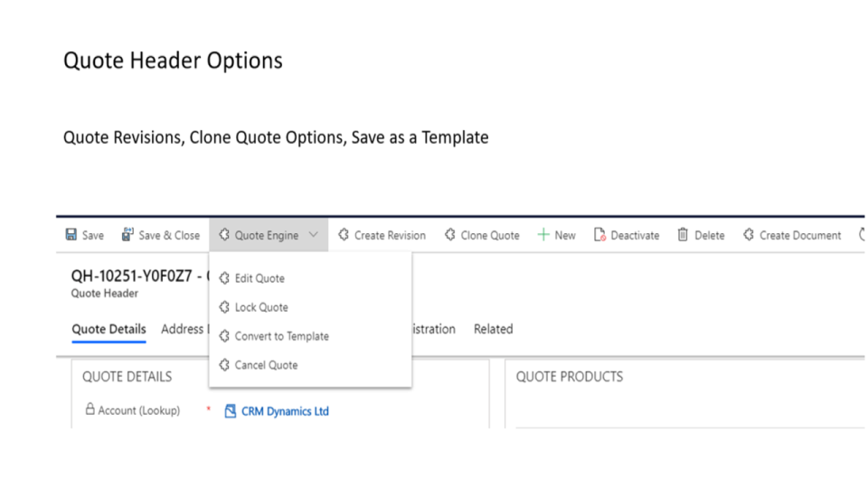Click the Save floppy disk icon
868x488 pixels.
point(71,235)
